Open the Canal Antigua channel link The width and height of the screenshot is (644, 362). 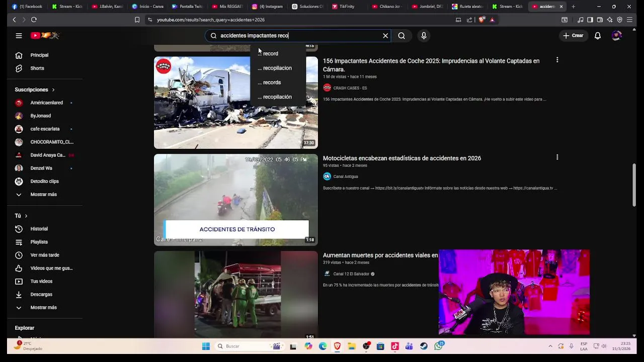(345, 176)
